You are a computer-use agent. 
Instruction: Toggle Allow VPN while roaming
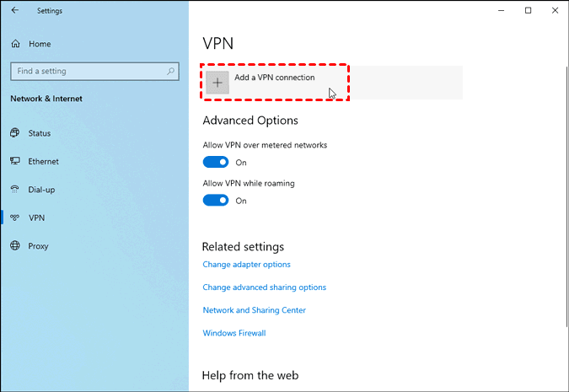click(x=216, y=201)
